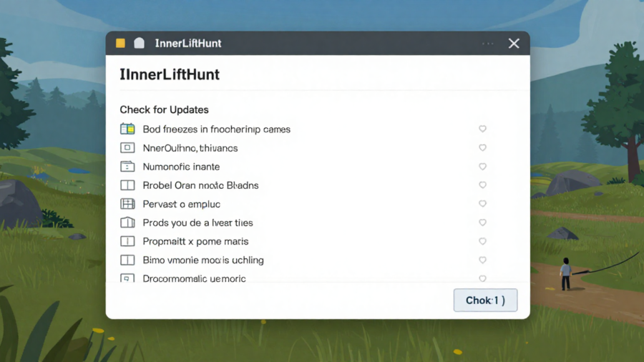Click the yellow square icon in title bar
The width and height of the screenshot is (644, 362).
pyautogui.click(x=120, y=43)
